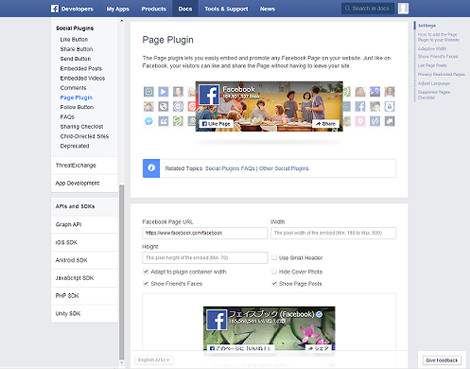Select Page Plugin in the sidebar
This screenshot has width=470, height=369.
(x=76, y=97)
